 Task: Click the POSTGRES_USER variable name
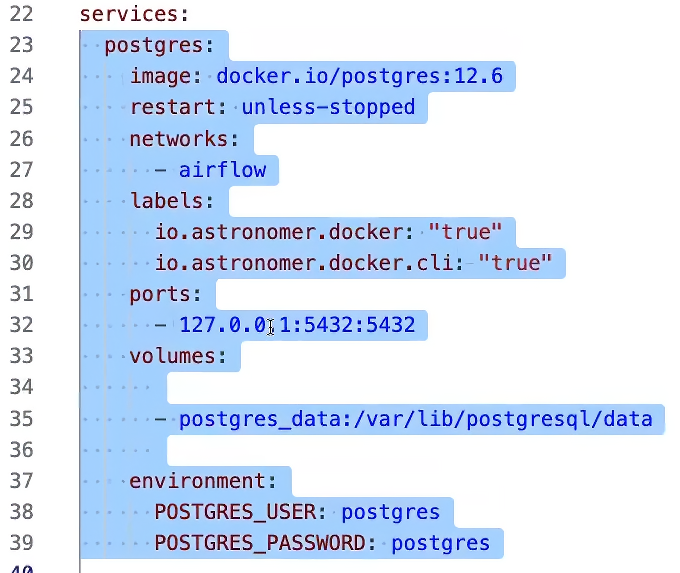pyautogui.click(x=241, y=512)
